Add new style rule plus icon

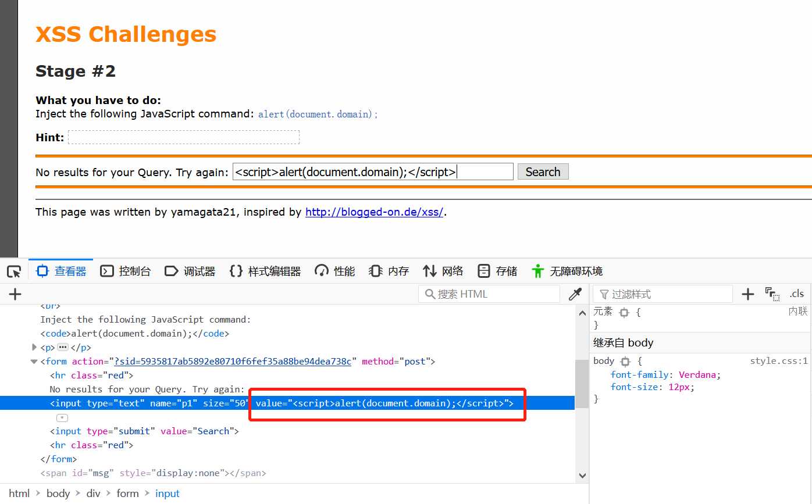pyautogui.click(x=748, y=294)
